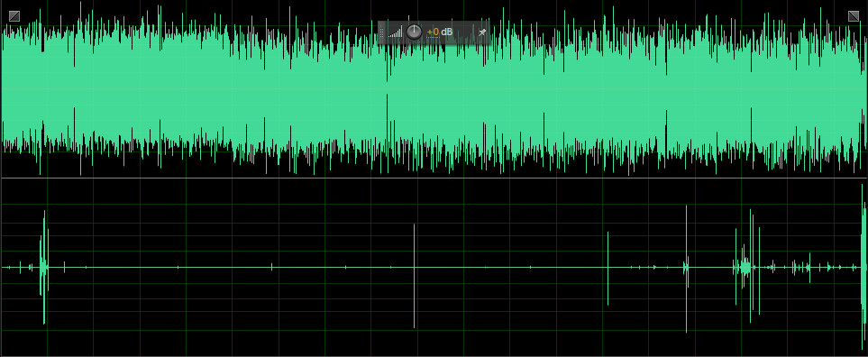Click the orange +0 gain value
868x357 pixels.
[x=433, y=32]
